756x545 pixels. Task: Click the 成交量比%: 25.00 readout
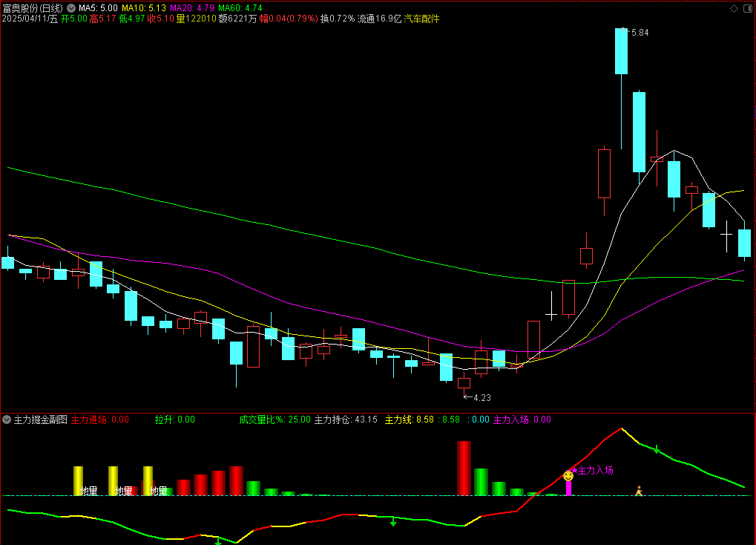coord(275,420)
